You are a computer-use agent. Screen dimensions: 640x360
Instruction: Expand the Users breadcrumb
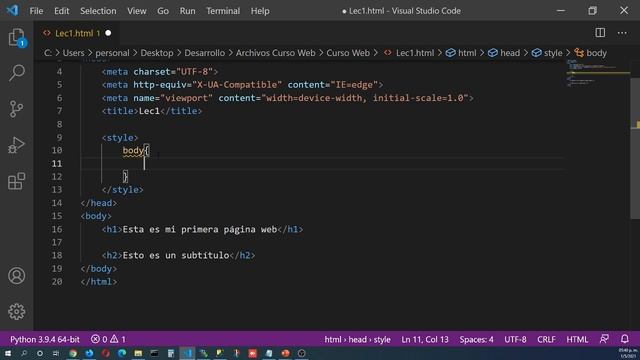pyautogui.click(x=73, y=53)
